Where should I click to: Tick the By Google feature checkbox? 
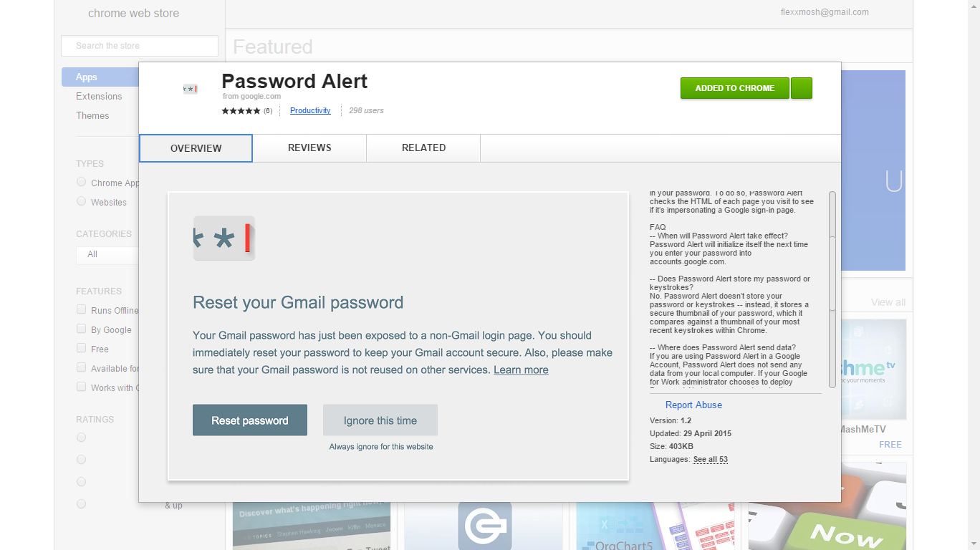pos(82,329)
